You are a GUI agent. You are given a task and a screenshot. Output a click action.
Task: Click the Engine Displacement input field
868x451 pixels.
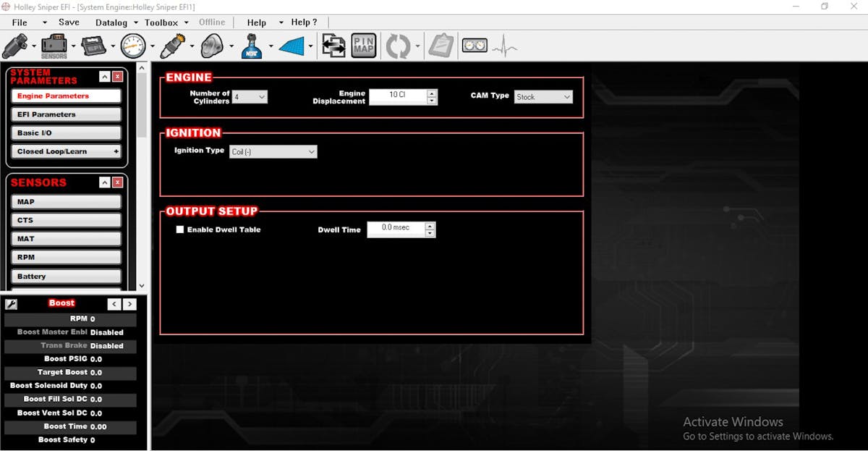click(x=397, y=95)
